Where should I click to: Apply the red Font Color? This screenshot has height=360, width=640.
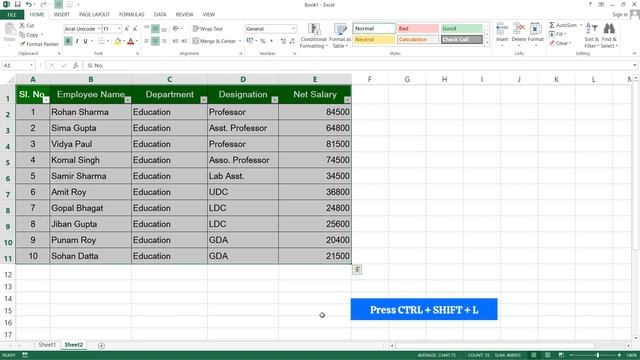click(131, 41)
